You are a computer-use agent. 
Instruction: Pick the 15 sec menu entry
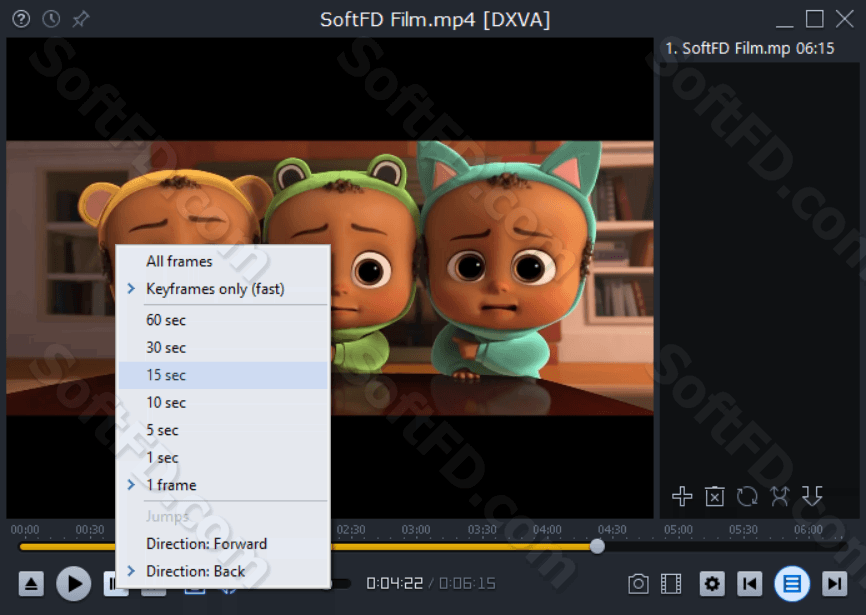[x=224, y=375]
